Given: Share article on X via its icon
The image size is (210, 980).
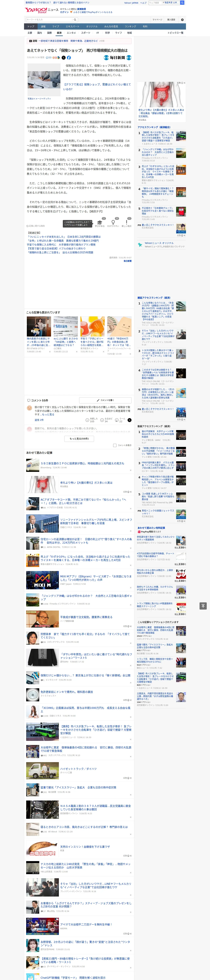Looking at the screenshot, I should tap(64, 58).
